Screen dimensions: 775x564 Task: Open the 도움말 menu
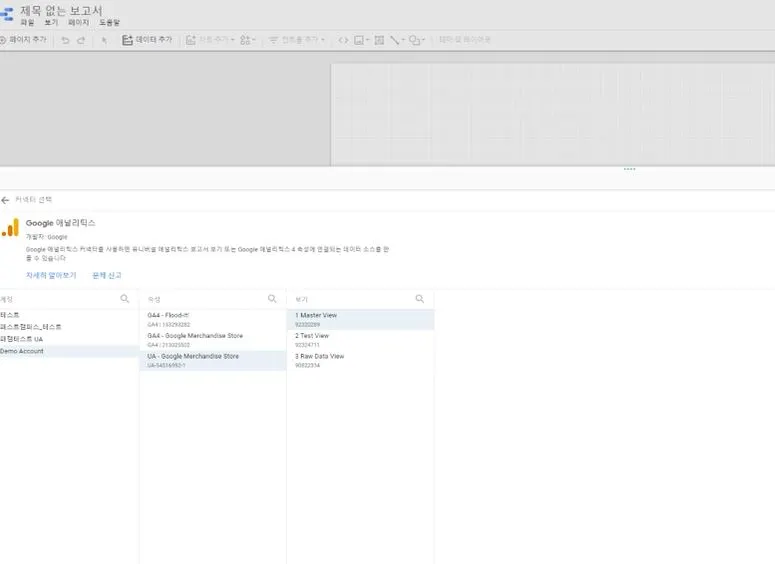click(x=109, y=23)
